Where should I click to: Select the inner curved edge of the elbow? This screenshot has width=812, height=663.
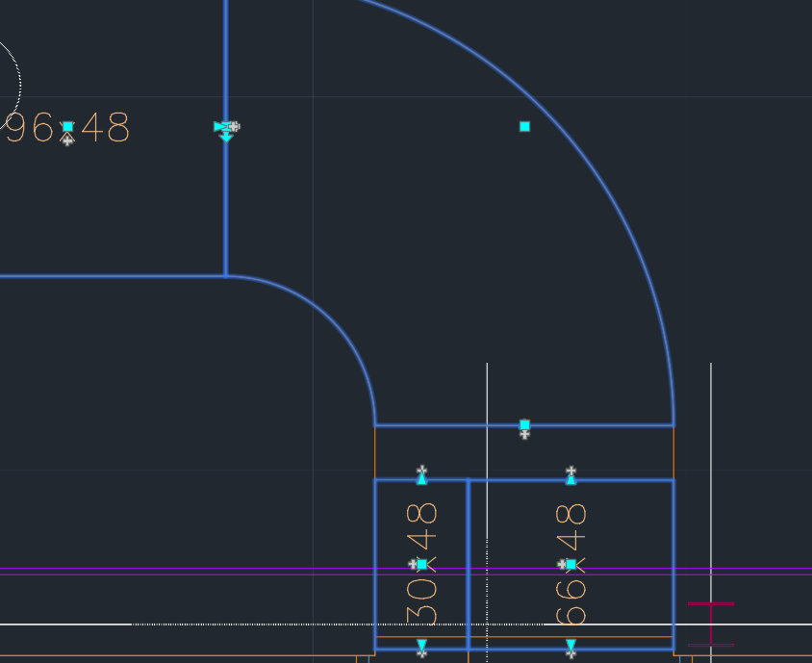click(x=333, y=319)
